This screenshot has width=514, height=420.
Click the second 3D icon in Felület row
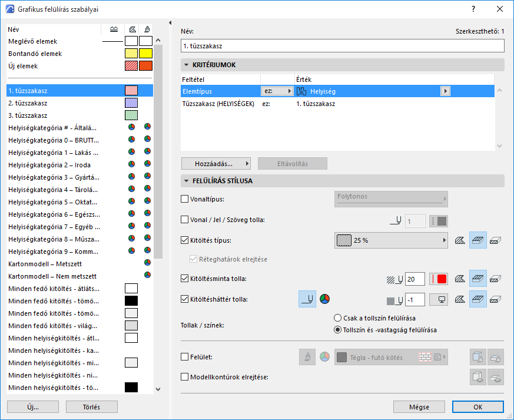tap(495, 357)
